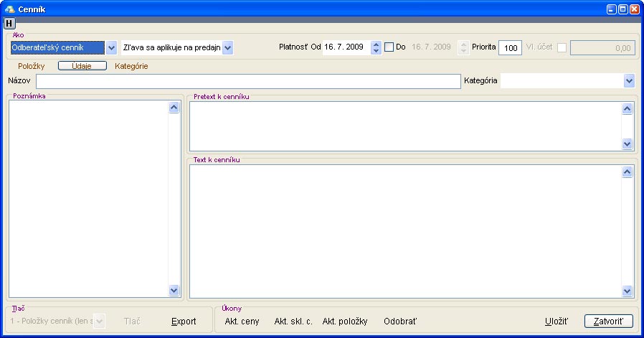644x338 pixels.
Task: Expand the Odberateľský cenník dropdown
Action: point(111,48)
